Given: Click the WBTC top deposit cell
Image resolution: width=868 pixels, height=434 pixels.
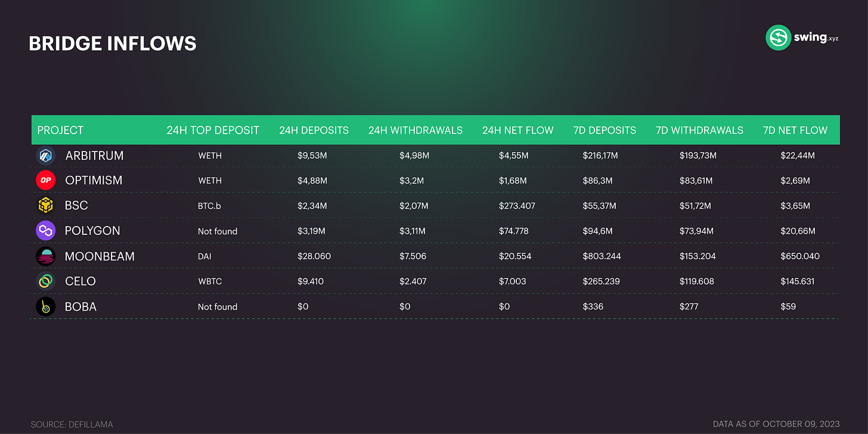Looking at the screenshot, I should click(x=210, y=281).
